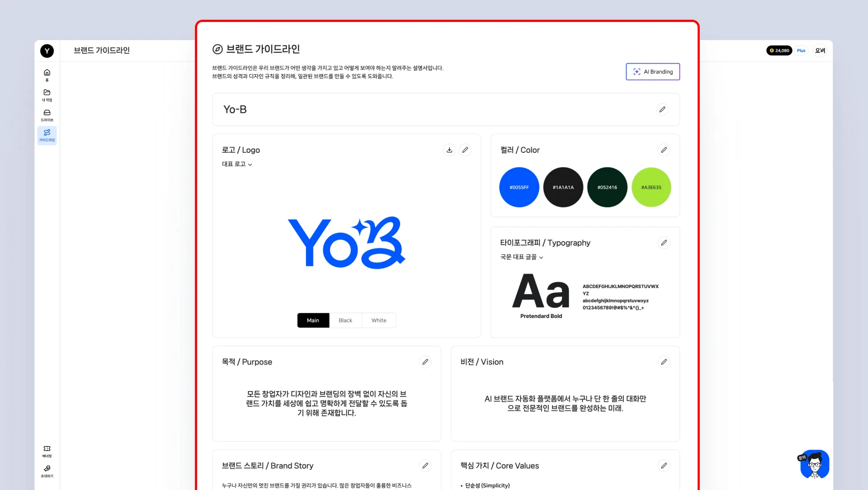Viewport: 868px width, 490px height.
Task: Select the lime #A3E635 color swatch
Action: pyautogui.click(x=651, y=188)
